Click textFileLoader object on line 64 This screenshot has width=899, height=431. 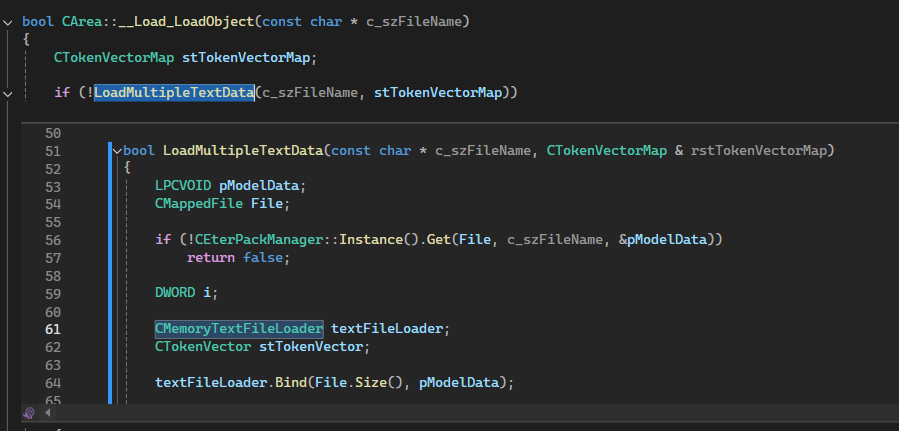pos(210,382)
